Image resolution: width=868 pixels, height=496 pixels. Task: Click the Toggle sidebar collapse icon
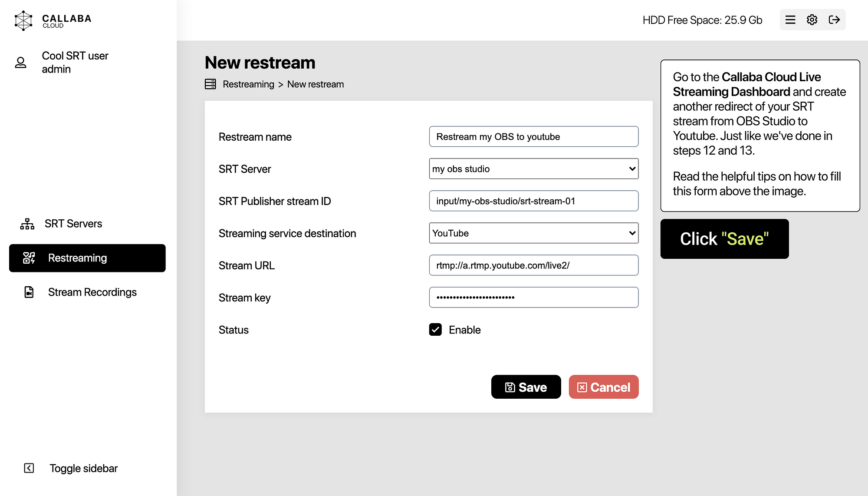29,468
